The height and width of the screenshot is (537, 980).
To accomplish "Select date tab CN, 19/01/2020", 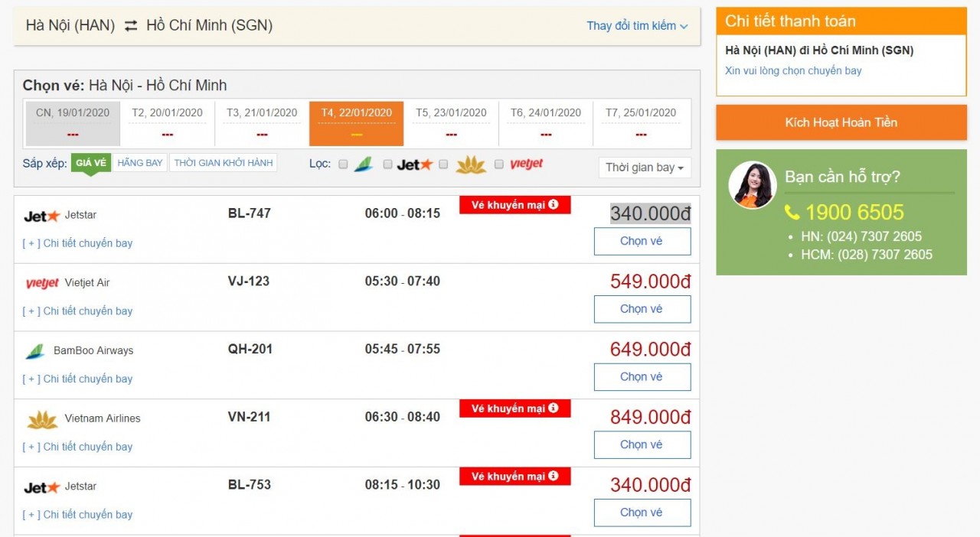I will pos(73,123).
